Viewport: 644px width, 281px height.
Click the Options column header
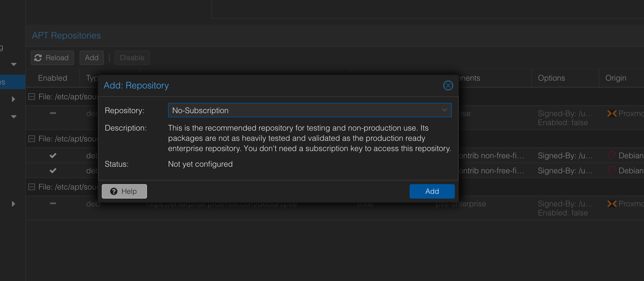pyautogui.click(x=551, y=78)
